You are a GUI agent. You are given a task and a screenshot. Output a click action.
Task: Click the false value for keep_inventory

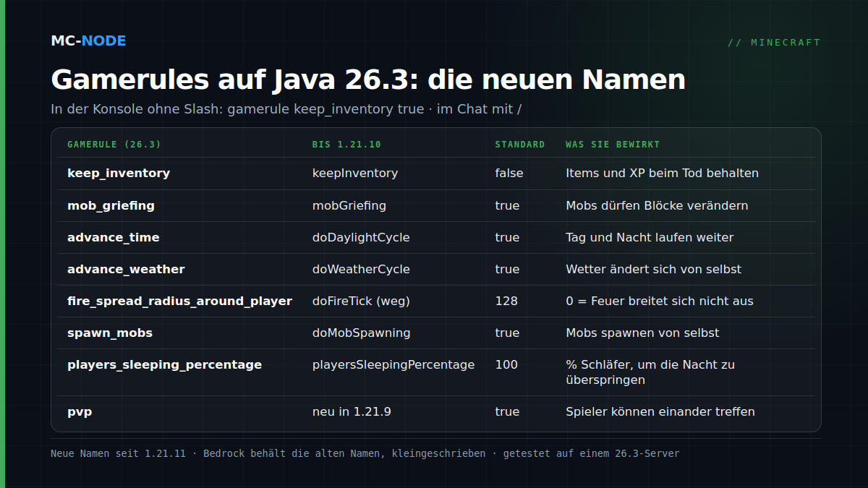(x=509, y=174)
